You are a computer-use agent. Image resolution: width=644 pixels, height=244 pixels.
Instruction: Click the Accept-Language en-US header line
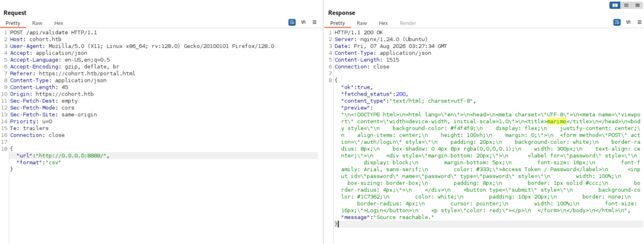coord(60,60)
